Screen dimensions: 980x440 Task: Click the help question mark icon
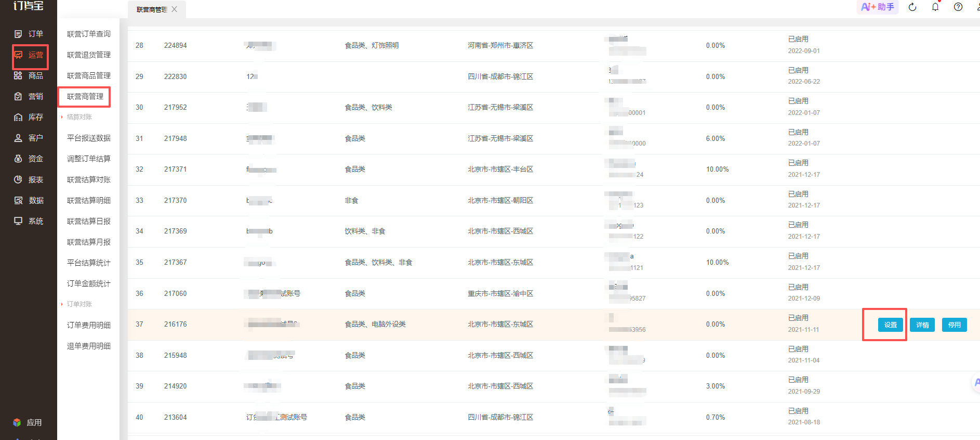(x=958, y=7)
